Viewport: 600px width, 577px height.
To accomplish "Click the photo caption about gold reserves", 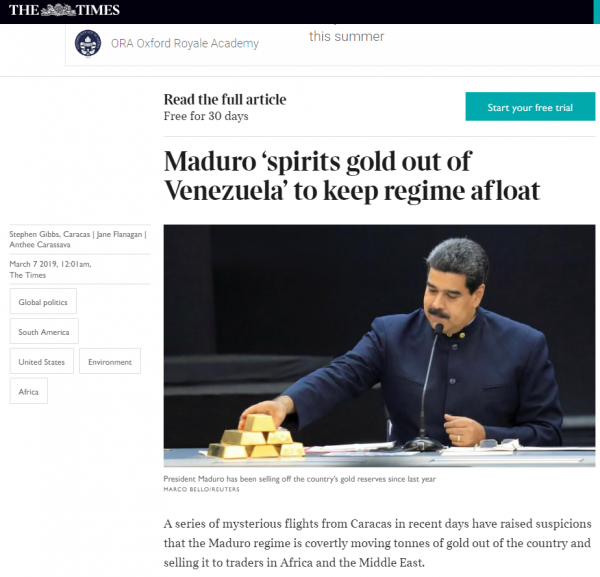I will (x=300, y=479).
